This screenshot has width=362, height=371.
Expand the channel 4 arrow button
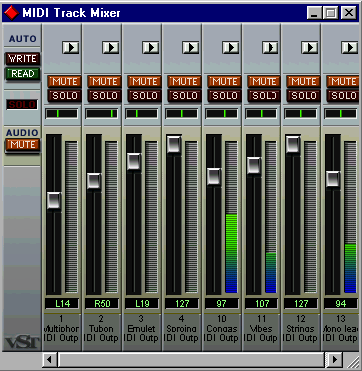pos(191,47)
